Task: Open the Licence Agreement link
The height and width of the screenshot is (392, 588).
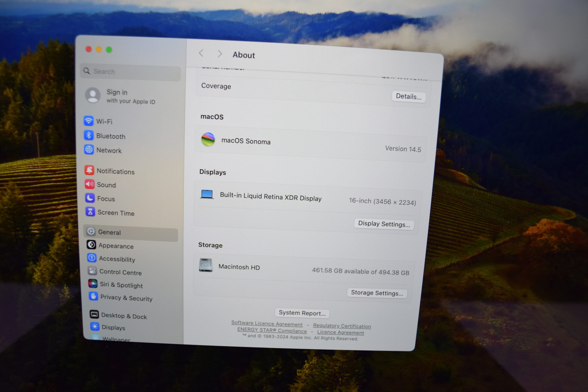Action: (x=340, y=332)
